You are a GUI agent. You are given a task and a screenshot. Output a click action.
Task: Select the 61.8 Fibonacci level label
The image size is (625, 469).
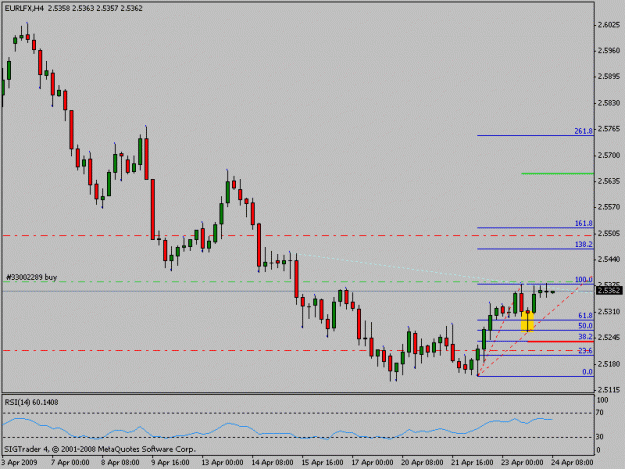[x=586, y=316]
